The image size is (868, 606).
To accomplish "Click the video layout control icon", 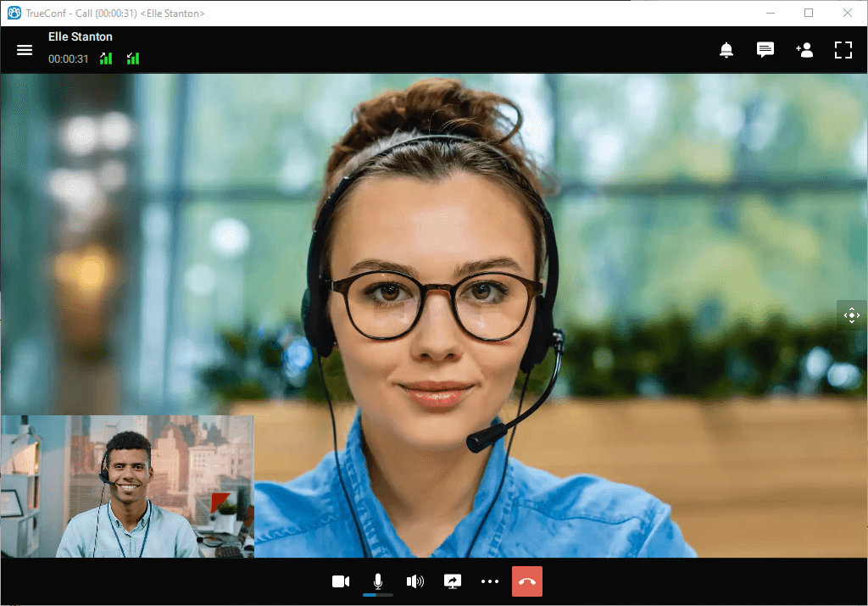I will click(x=852, y=315).
